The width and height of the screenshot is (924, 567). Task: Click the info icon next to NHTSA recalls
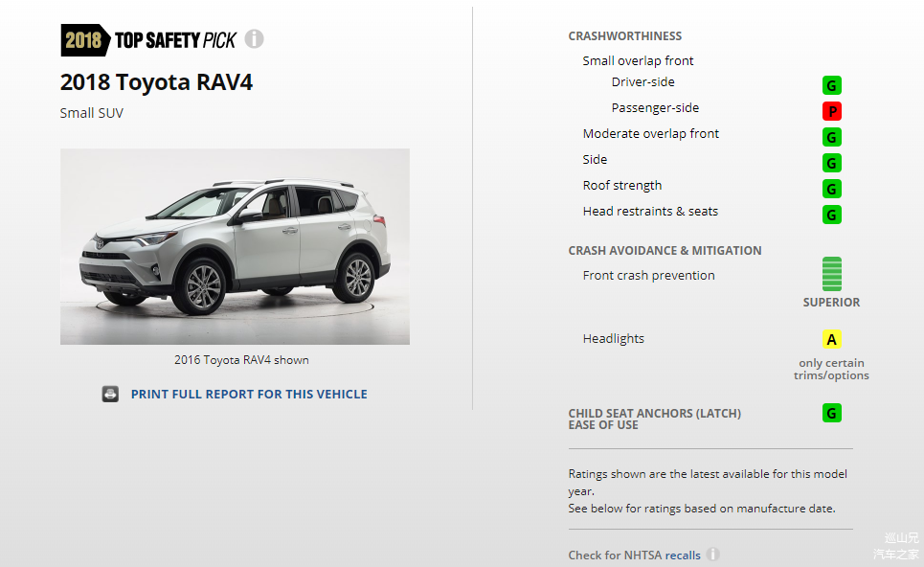pyautogui.click(x=712, y=554)
